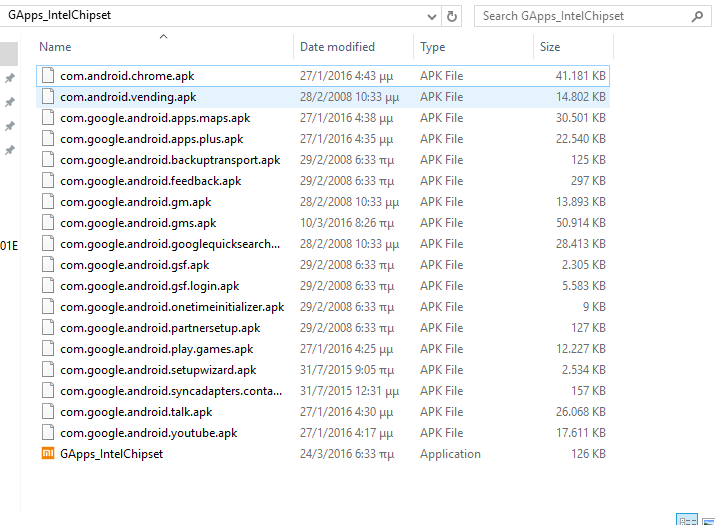Select the file com.android.vending.apk

pyautogui.click(x=128, y=97)
